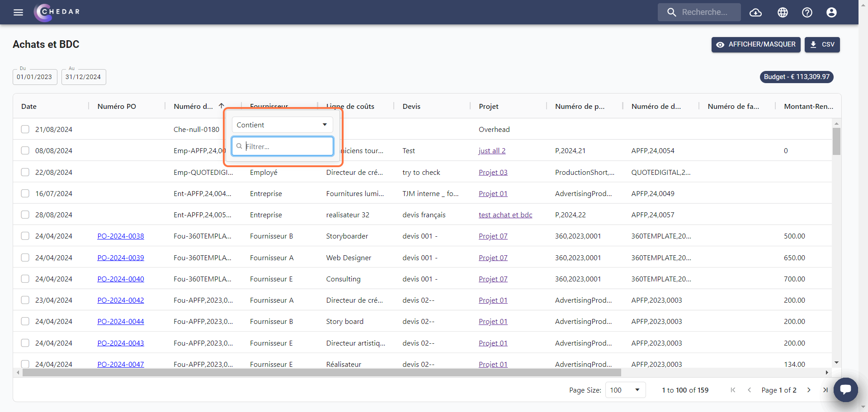Click the page's vertical scrollbar at right edge
The image size is (868, 412).
pos(863,206)
